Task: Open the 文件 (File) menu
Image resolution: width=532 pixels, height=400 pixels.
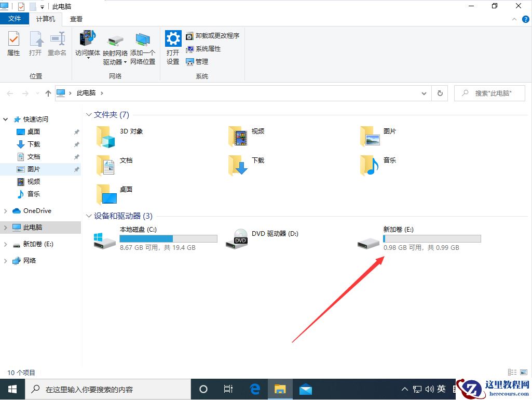Action: [x=15, y=18]
